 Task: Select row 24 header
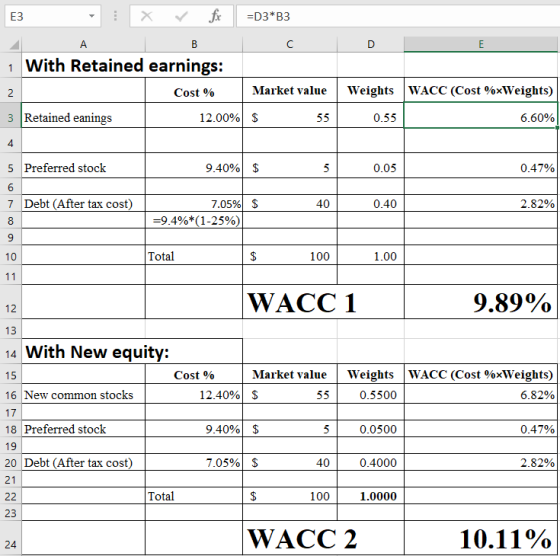pyautogui.click(x=11, y=538)
